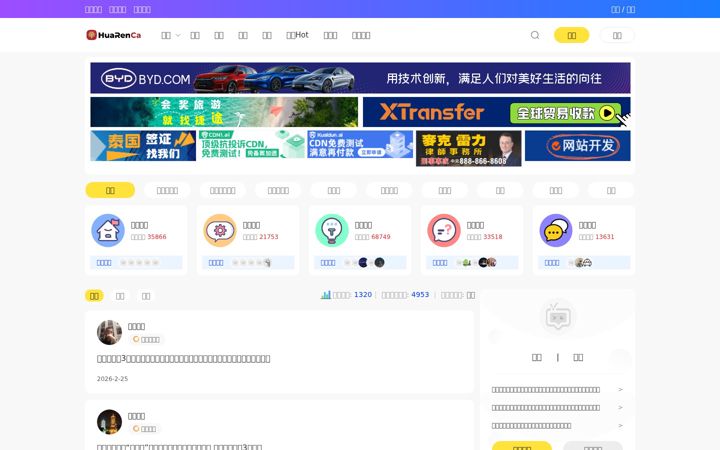
Task: Open the BYD.COM car banner ad
Action: point(360,78)
